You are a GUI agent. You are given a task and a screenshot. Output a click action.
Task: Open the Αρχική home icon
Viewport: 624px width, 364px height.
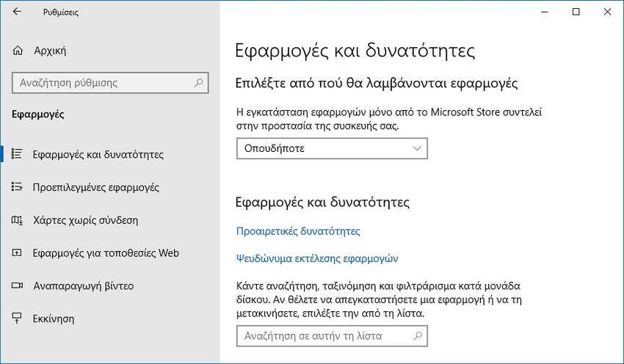click(18, 51)
